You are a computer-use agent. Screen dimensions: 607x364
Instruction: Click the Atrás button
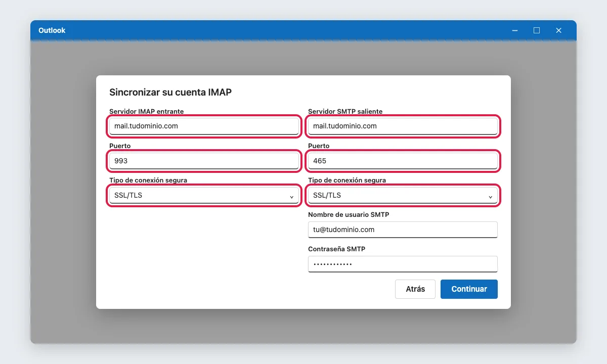click(x=415, y=289)
